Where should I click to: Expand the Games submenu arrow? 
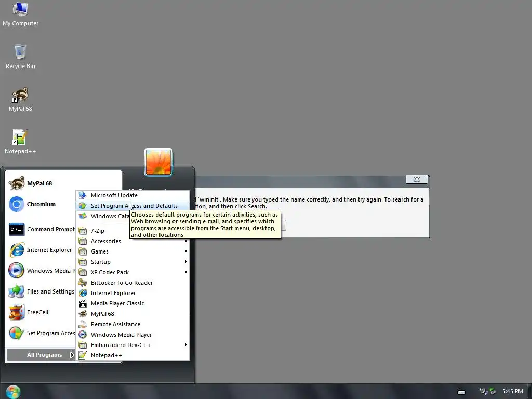(186, 251)
